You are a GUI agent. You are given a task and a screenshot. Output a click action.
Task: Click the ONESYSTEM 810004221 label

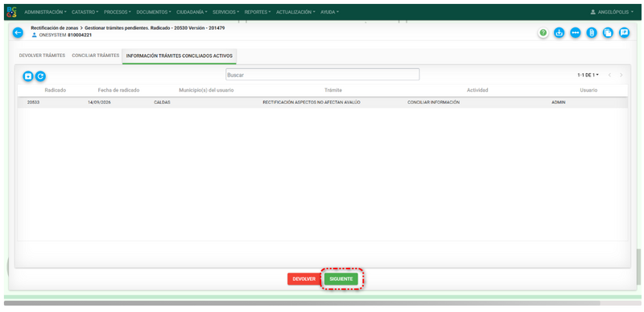tap(65, 35)
